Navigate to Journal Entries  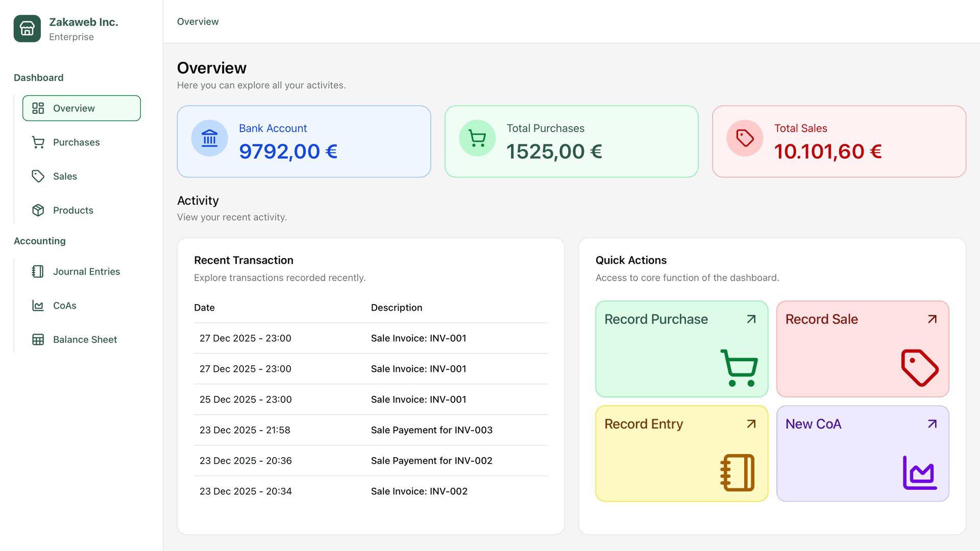pos(86,271)
